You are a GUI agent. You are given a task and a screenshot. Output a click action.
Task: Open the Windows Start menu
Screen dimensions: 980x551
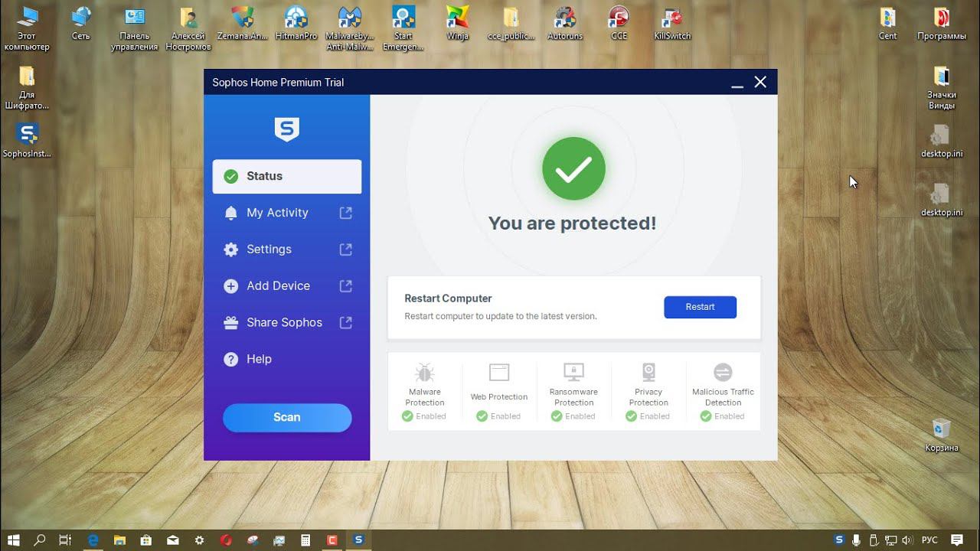click(x=14, y=540)
